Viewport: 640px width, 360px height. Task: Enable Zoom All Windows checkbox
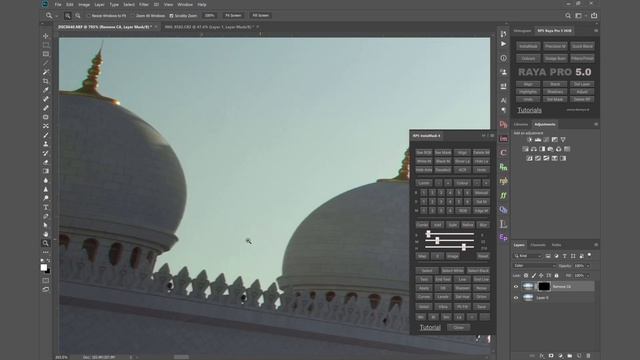click(x=133, y=16)
